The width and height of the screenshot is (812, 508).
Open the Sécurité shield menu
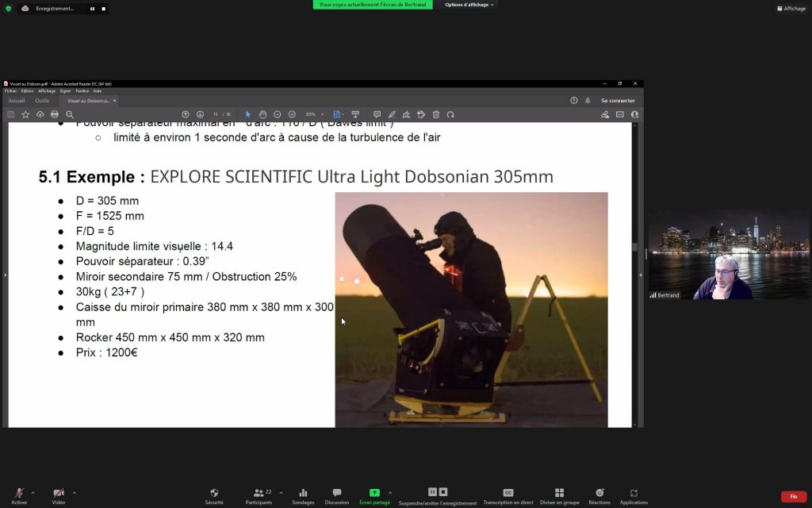click(x=214, y=496)
